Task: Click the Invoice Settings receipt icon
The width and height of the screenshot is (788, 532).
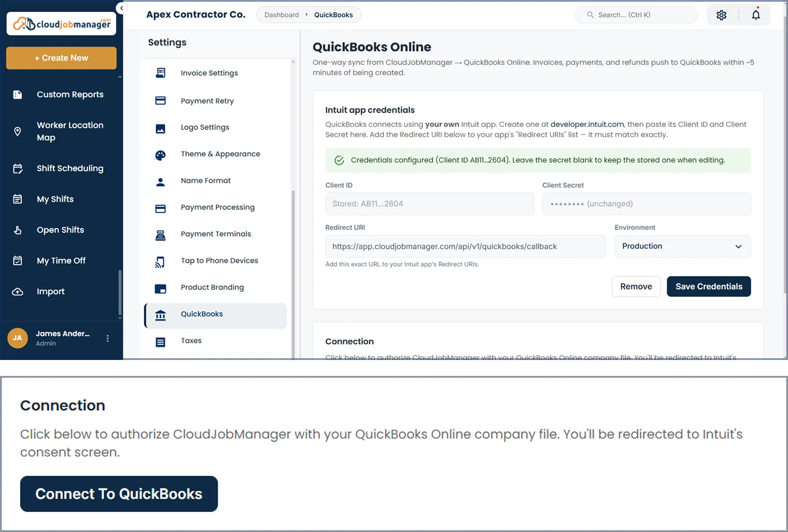Action: tap(161, 73)
